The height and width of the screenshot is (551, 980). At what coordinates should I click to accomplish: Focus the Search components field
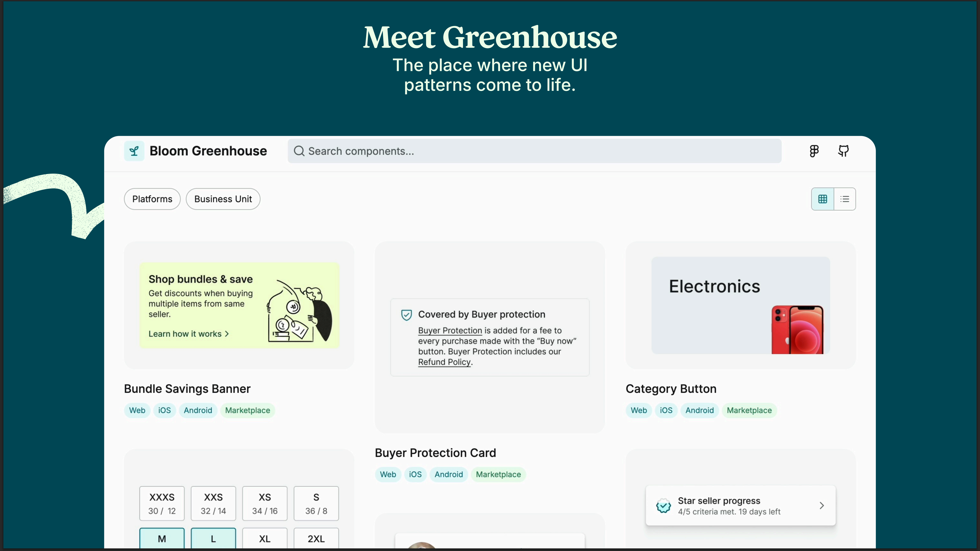point(534,151)
